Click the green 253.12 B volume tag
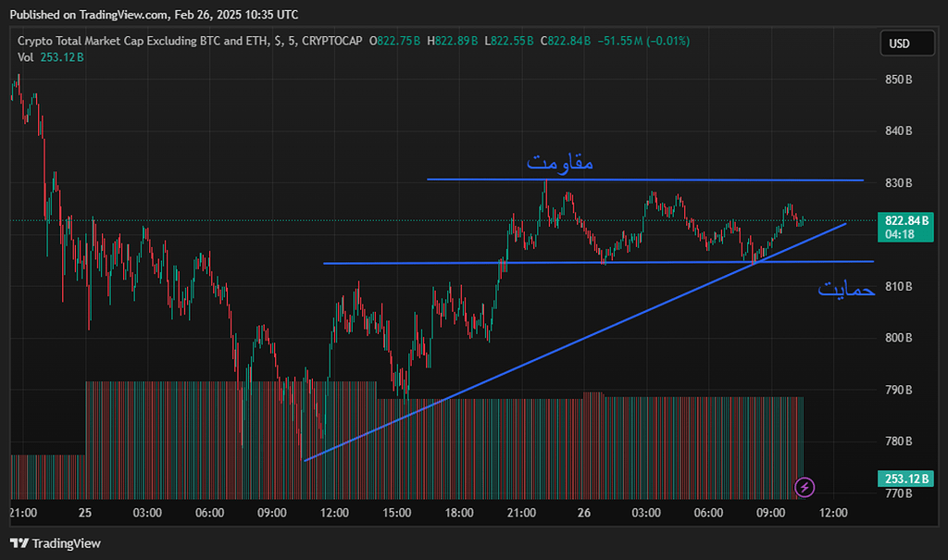The image size is (948, 560). tap(906, 479)
